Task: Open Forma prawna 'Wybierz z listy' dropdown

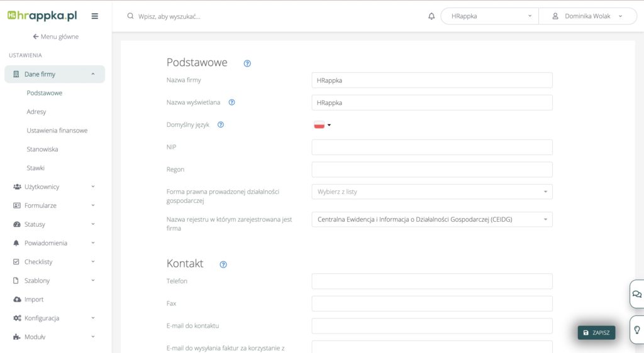Action: tap(431, 192)
